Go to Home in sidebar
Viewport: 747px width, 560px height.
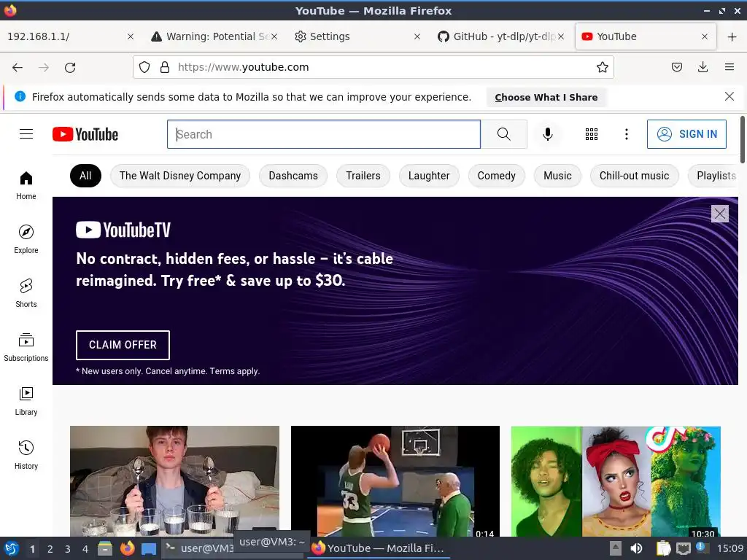[26, 186]
